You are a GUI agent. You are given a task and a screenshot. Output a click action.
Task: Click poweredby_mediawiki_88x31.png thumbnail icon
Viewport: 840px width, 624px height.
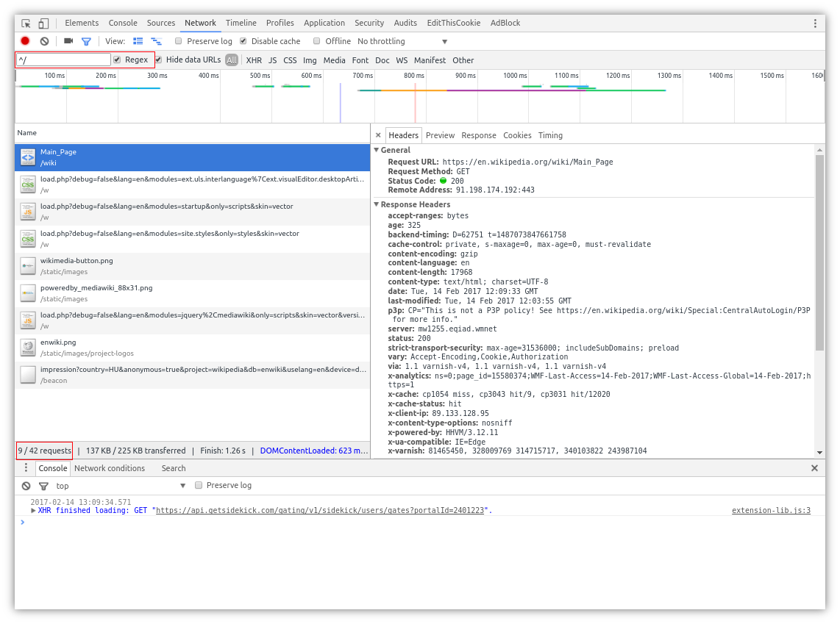click(x=28, y=293)
